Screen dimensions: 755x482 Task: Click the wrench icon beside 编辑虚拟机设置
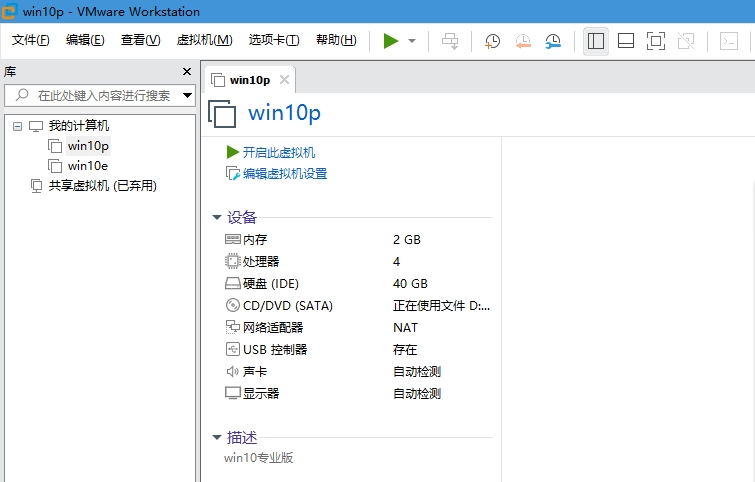point(233,173)
